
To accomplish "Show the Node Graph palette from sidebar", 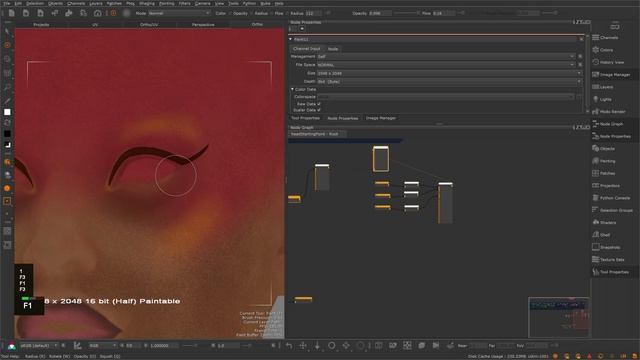I will pyautogui.click(x=608, y=124).
